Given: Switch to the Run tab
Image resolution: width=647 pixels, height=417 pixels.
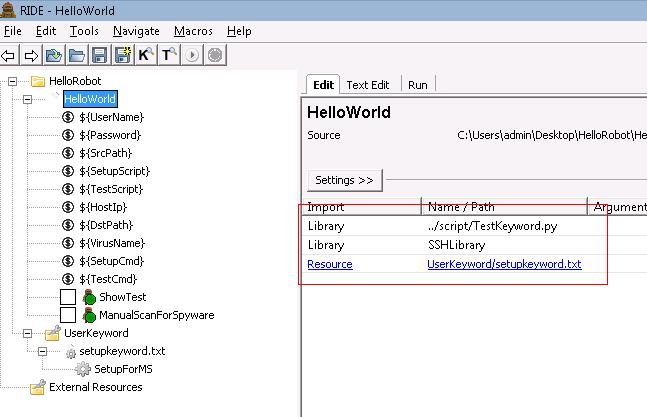Looking at the screenshot, I should (x=418, y=85).
